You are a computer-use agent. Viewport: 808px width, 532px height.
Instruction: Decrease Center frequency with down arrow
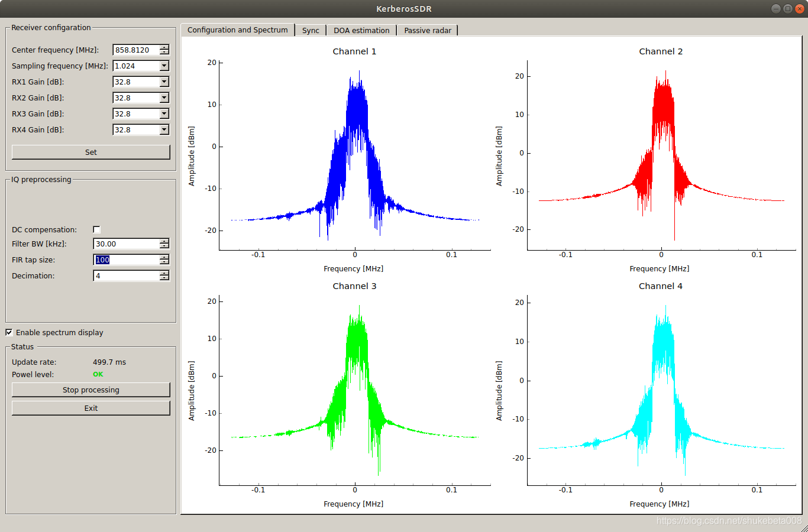pyautogui.click(x=164, y=53)
